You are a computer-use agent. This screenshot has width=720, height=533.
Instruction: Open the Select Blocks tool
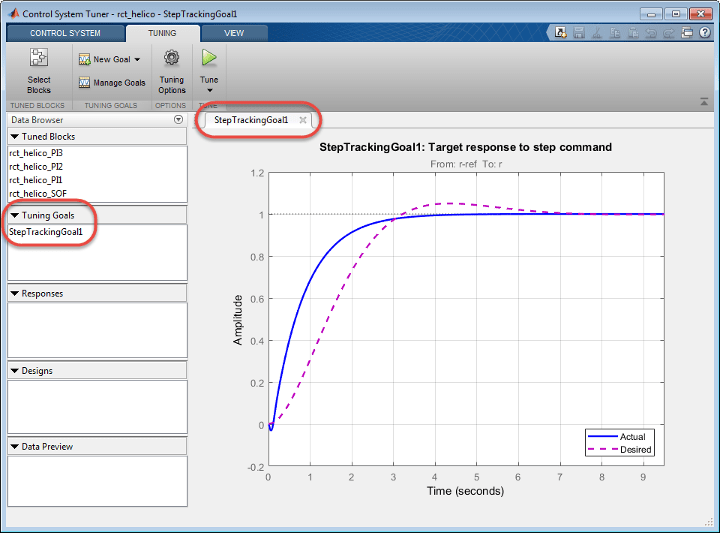pyautogui.click(x=39, y=71)
